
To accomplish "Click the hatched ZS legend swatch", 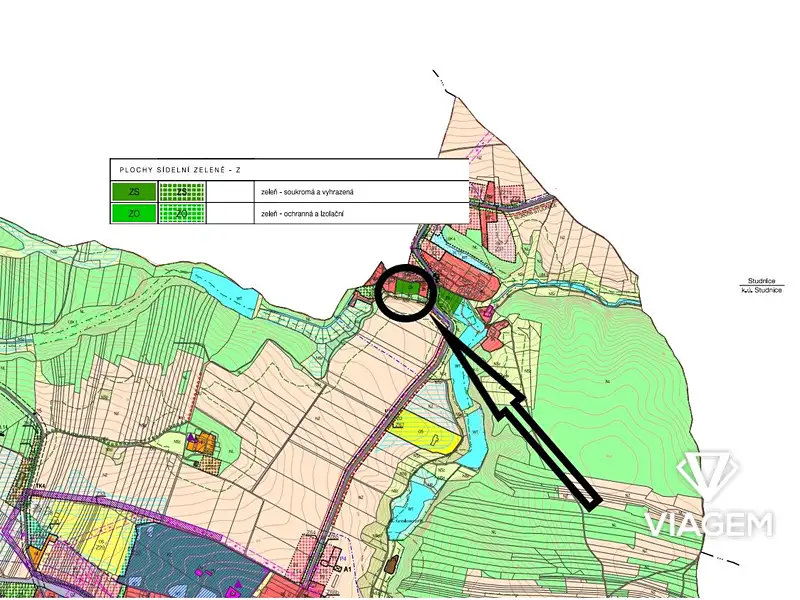I will [x=182, y=192].
